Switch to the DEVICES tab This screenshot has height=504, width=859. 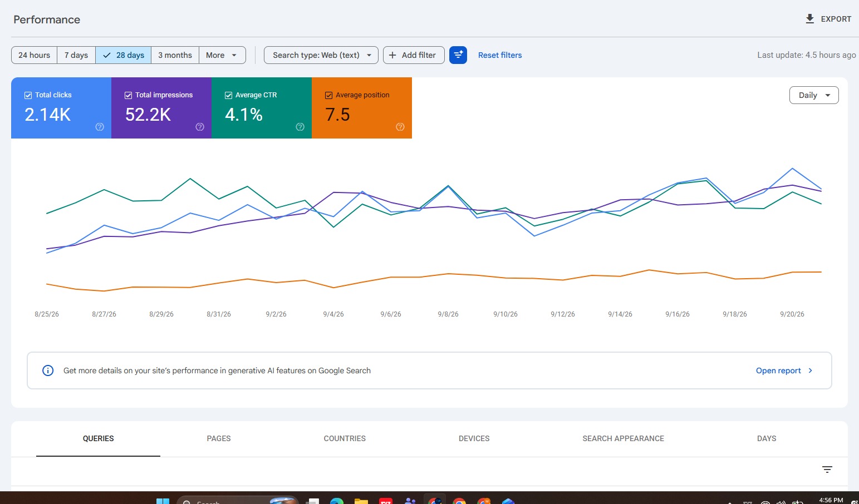pos(474,438)
